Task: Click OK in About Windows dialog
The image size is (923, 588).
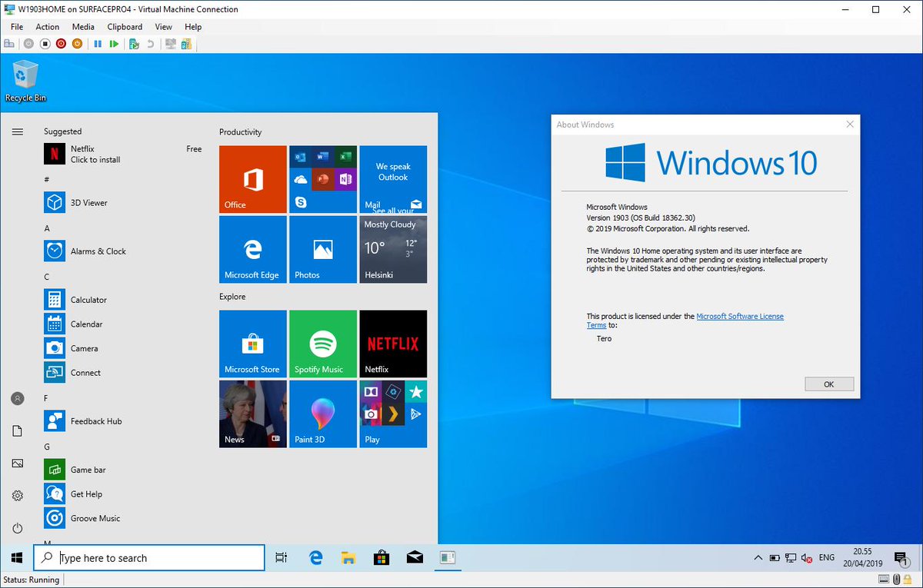Action: 828,384
